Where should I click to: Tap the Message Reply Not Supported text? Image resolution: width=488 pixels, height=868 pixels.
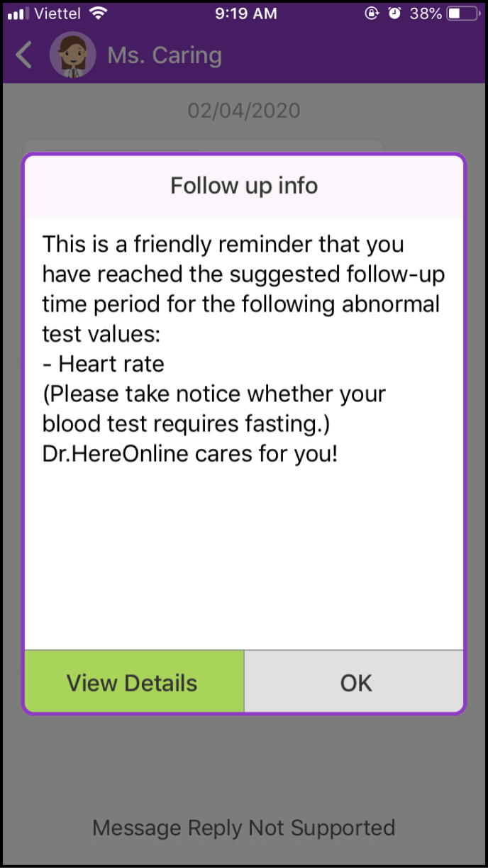coord(244,828)
